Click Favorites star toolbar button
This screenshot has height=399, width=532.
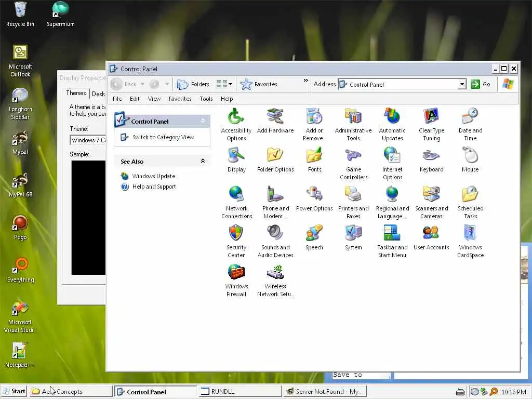(x=259, y=84)
